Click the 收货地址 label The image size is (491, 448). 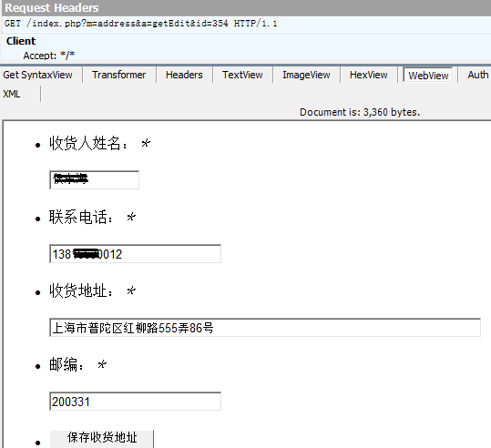click(81, 290)
